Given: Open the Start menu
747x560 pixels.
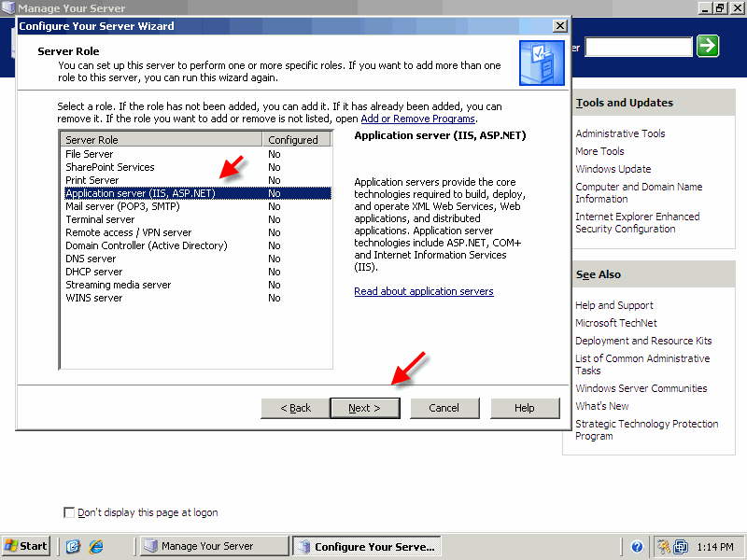Looking at the screenshot, I should 26,546.
